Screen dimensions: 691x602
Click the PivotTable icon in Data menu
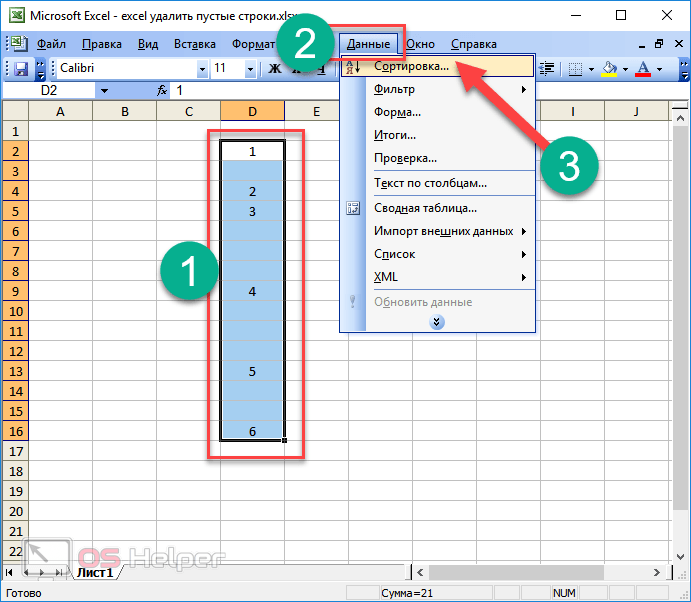[x=353, y=208]
